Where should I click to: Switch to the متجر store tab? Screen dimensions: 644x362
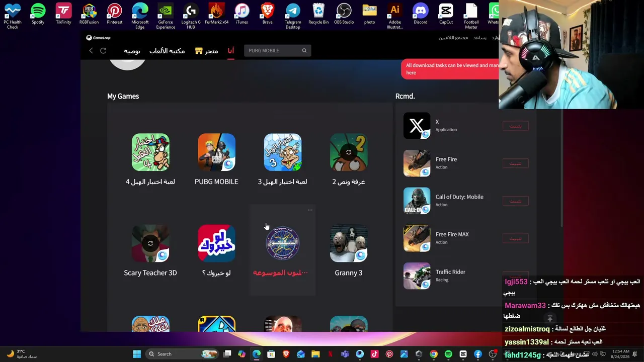(207, 51)
